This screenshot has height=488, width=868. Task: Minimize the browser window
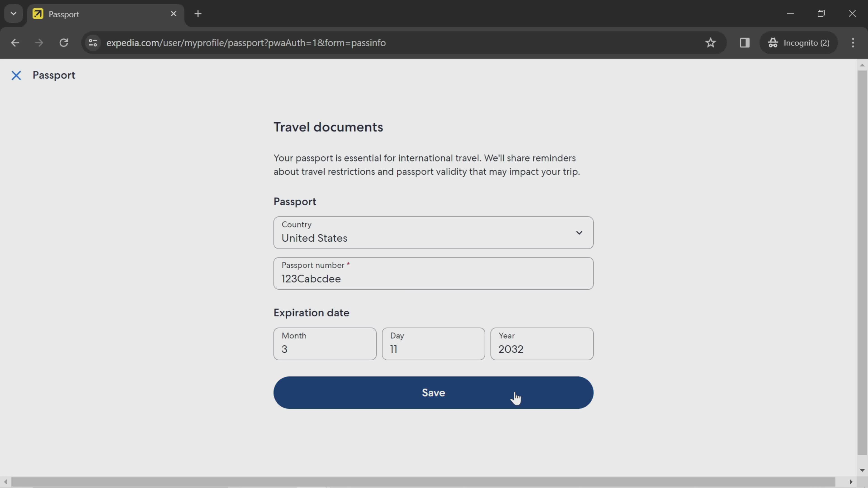click(790, 14)
